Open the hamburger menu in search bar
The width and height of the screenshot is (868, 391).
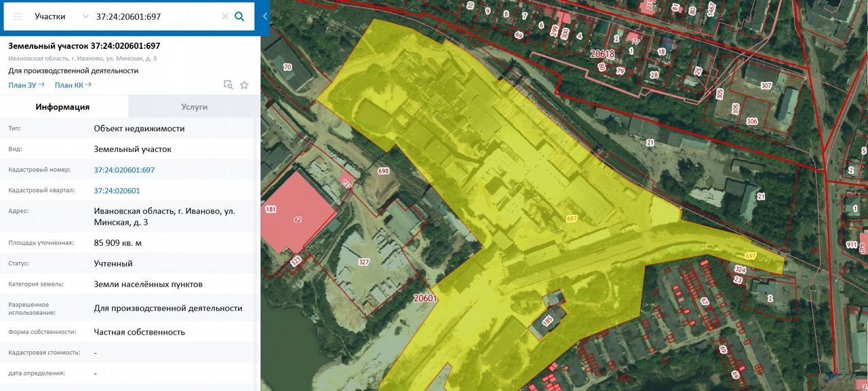tap(18, 16)
